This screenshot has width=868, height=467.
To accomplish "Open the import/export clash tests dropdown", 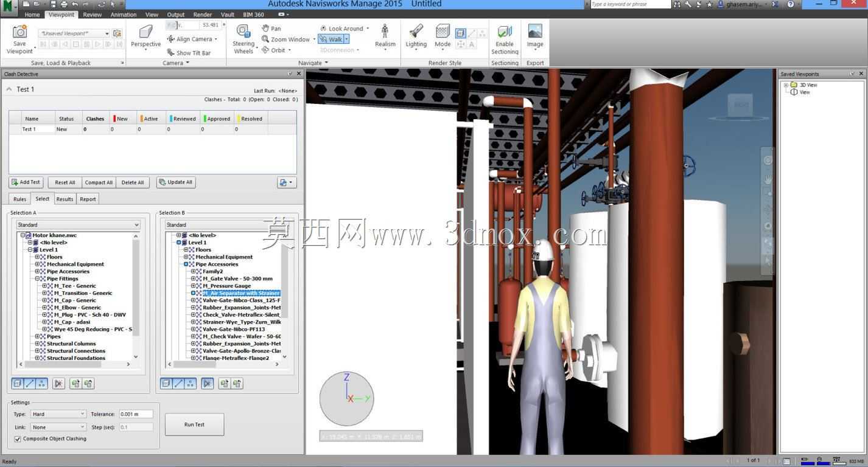I will [x=285, y=182].
